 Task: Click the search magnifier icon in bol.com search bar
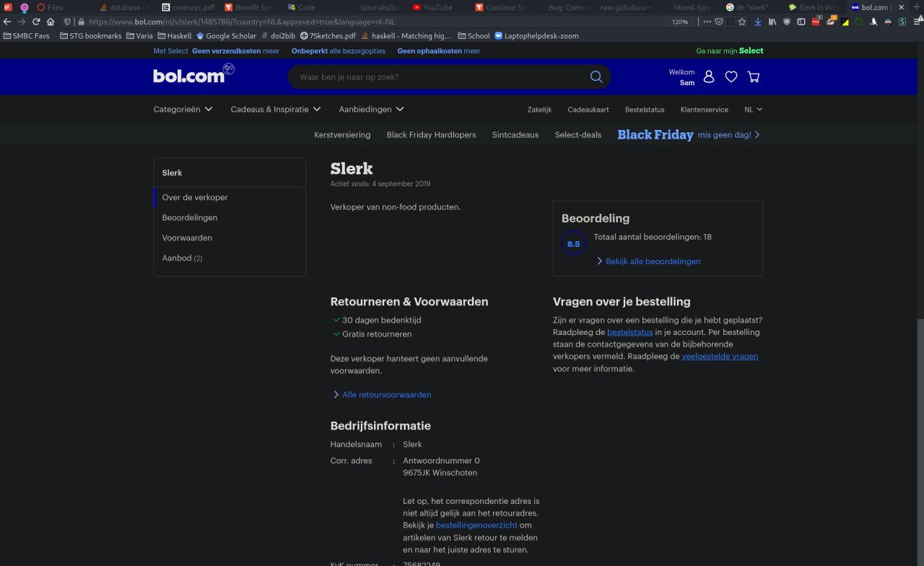click(596, 77)
